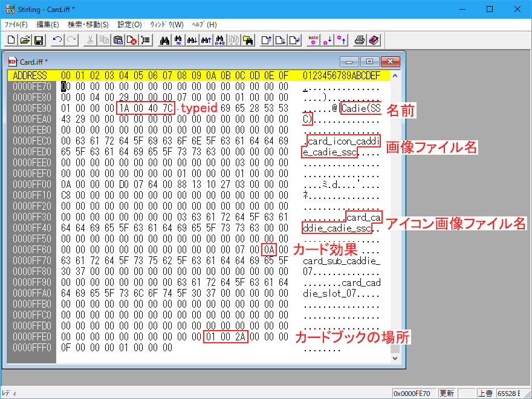The image size is (532, 399).
Task: Click the select-all lines icon
Action: 146,40
